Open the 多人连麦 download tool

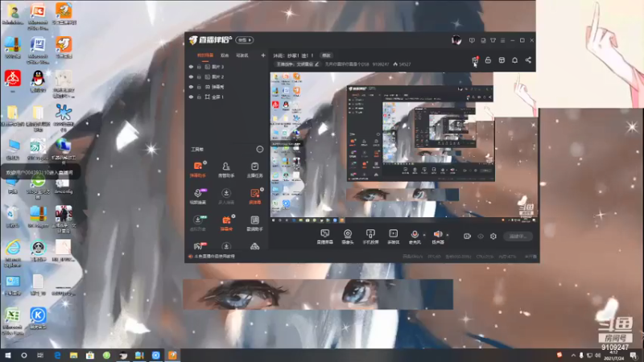(x=226, y=196)
